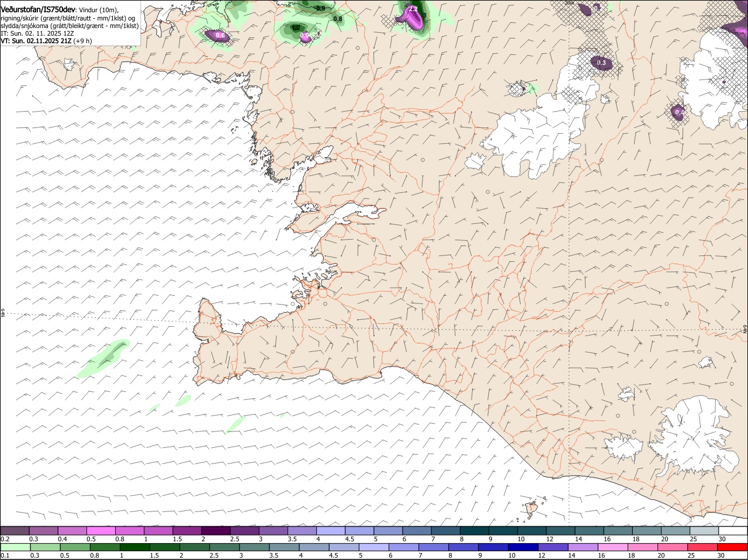Select the white swatch above the top-row 30 label
Screen dimensions: 748x560
733,530
